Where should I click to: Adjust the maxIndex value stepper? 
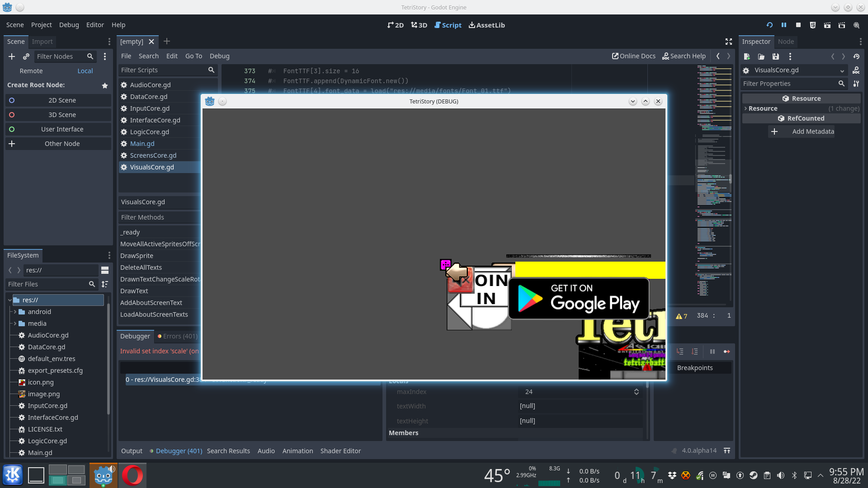click(637, 392)
